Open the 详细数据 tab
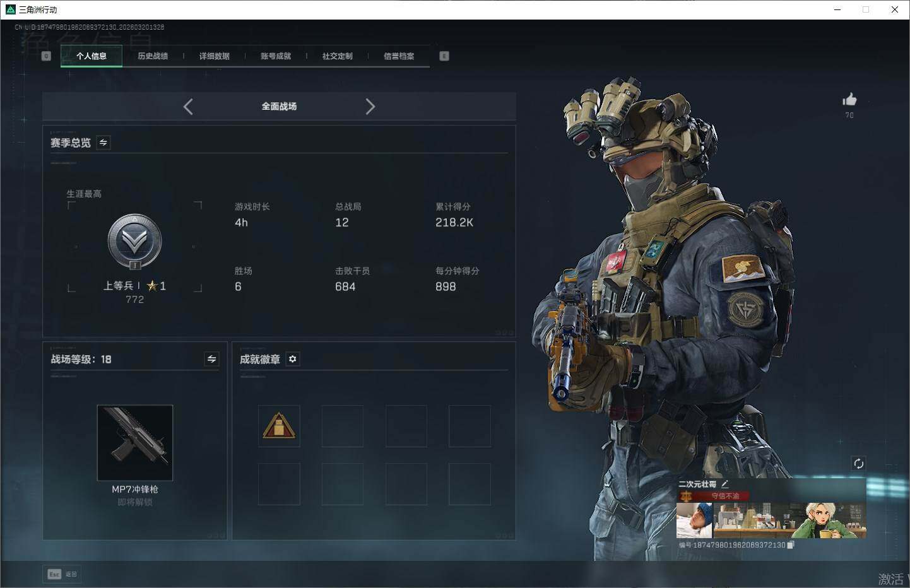This screenshot has height=588, width=910. click(x=215, y=56)
